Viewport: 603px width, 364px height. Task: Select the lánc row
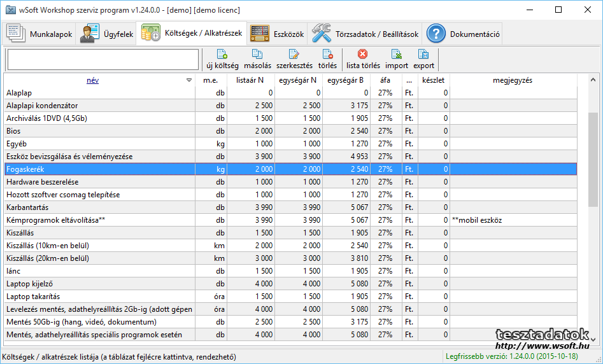pos(290,270)
